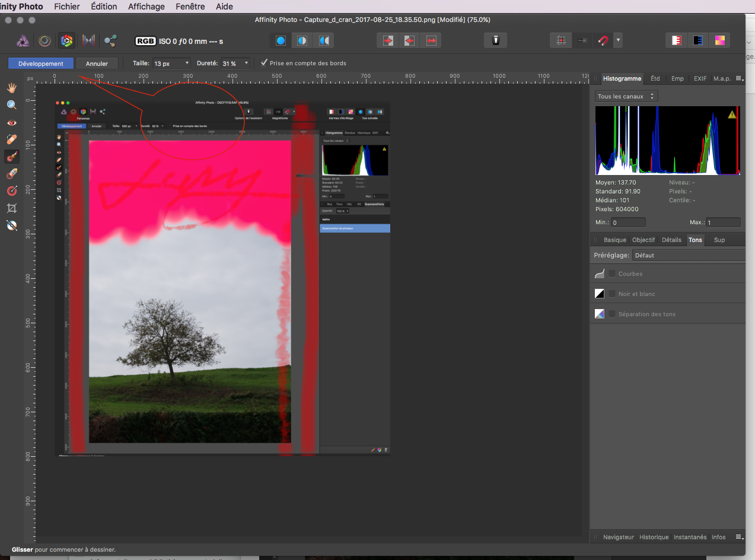Image resolution: width=755 pixels, height=560 pixels.
Task: Click the Assistant options icon
Action: 496,40
